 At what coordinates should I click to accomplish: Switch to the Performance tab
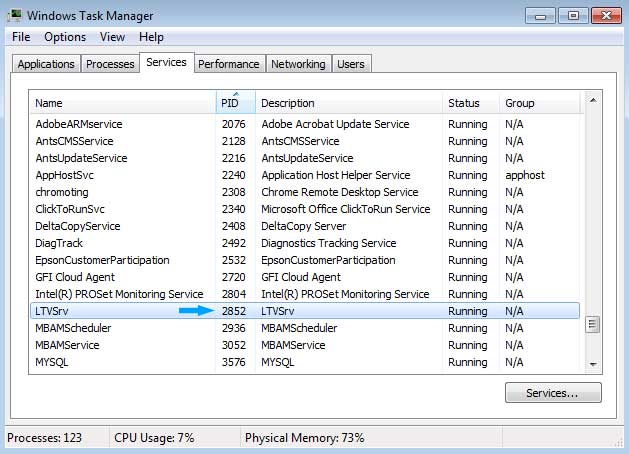point(229,64)
